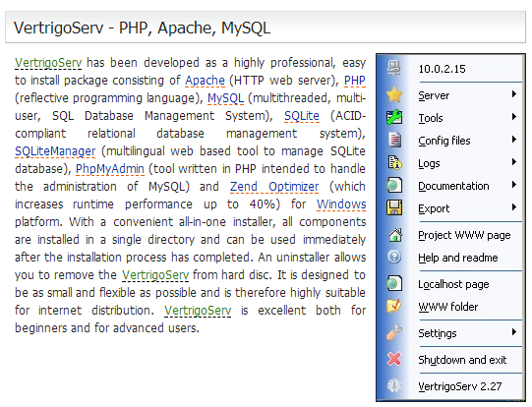The width and height of the screenshot is (532, 407).
Task: Expand the Logs submenu arrow
Action: [x=514, y=162]
